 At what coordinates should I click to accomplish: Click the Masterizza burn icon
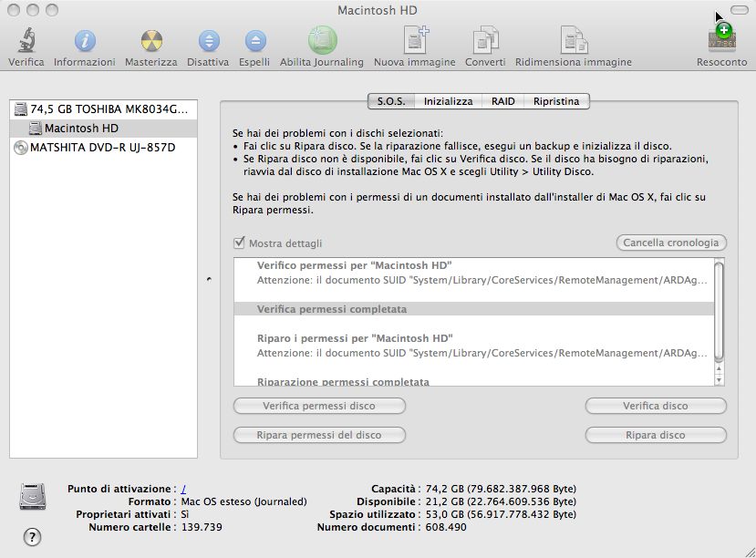151,41
